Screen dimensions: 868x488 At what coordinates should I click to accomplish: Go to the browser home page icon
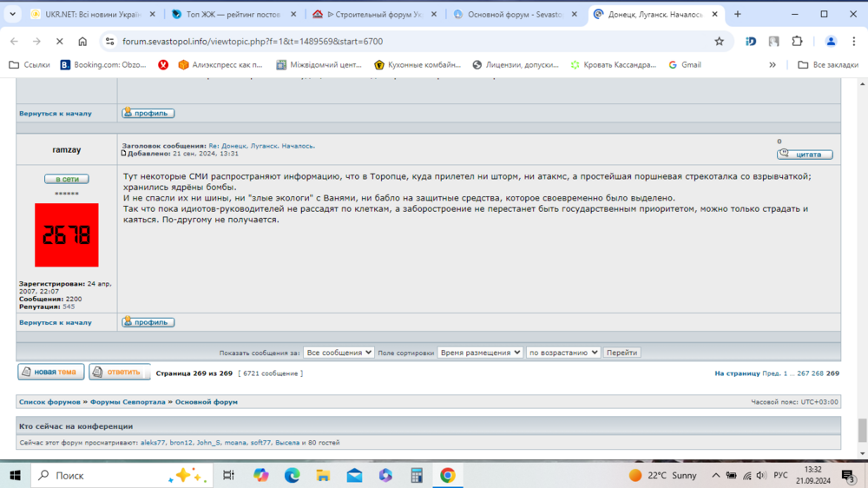[82, 42]
